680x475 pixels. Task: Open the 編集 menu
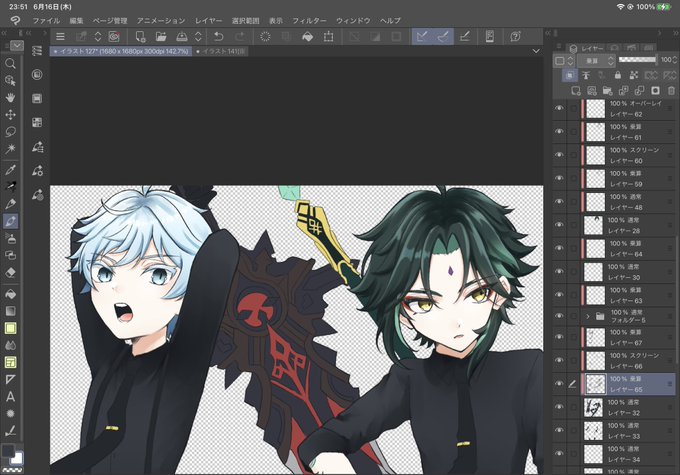(76, 20)
